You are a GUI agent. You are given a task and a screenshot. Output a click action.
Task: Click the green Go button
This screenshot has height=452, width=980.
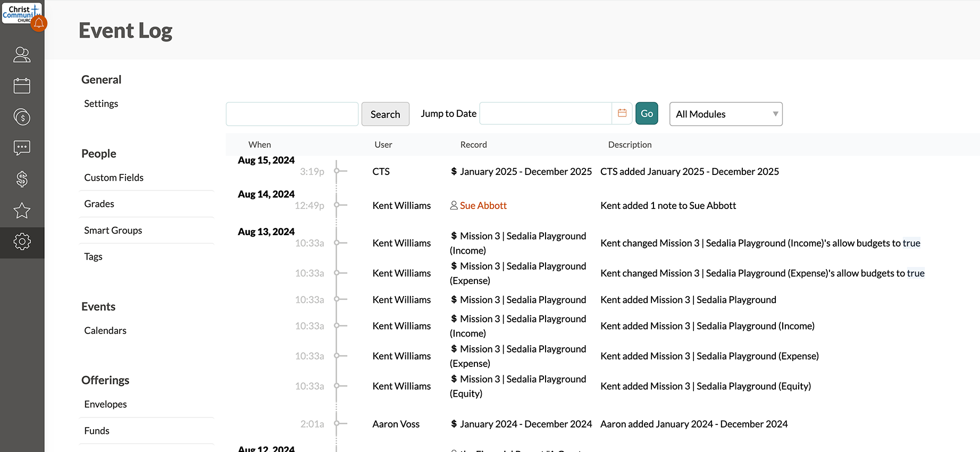click(x=647, y=113)
